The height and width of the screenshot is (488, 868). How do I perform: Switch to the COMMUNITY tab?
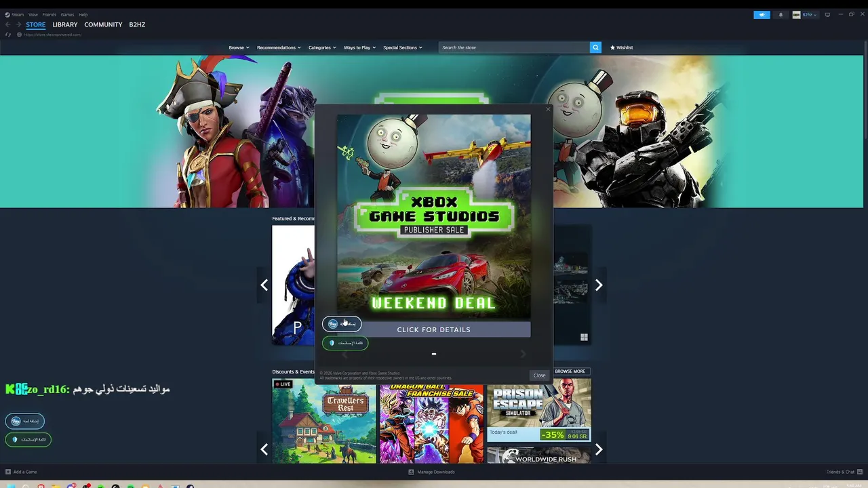tap(103, 24)
